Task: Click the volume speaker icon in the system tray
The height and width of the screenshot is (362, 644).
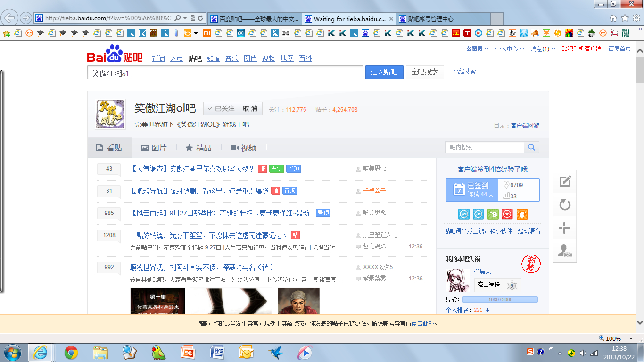Action: [x=583, y=353]
